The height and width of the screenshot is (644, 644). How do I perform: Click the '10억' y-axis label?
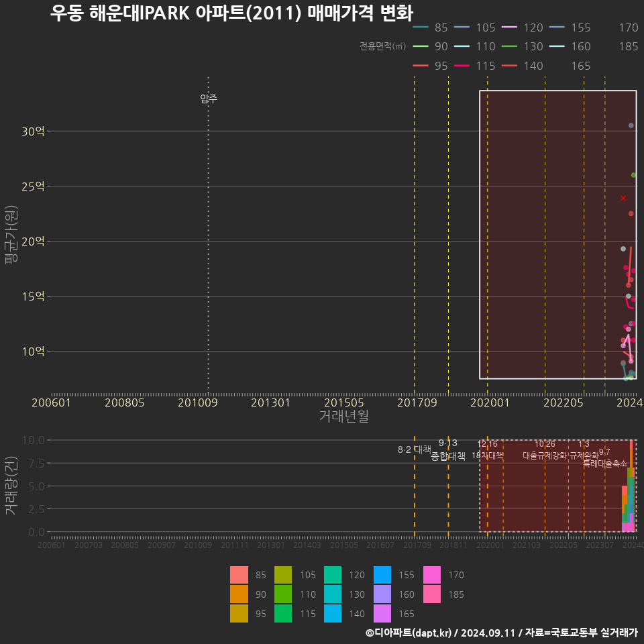(x=33, y=352)
